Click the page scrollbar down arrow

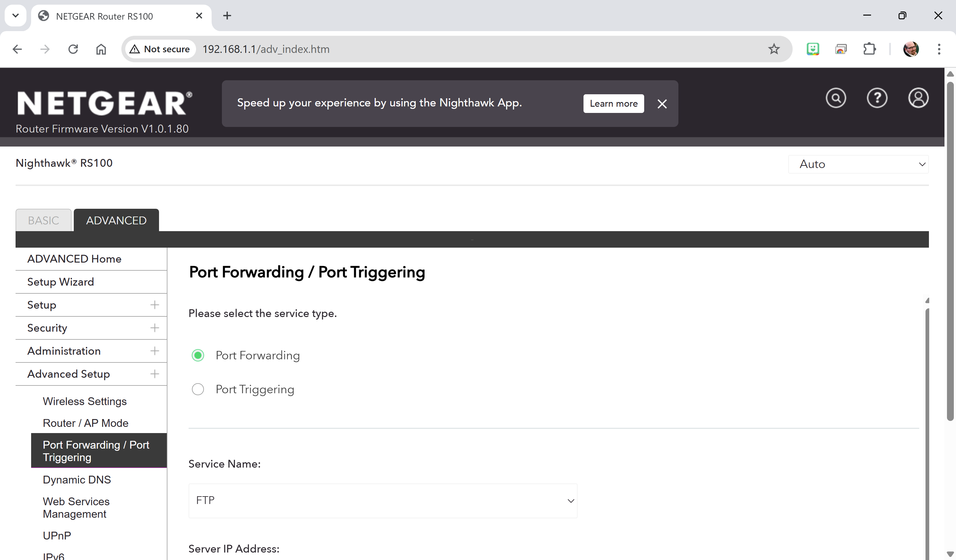(950, 554)
